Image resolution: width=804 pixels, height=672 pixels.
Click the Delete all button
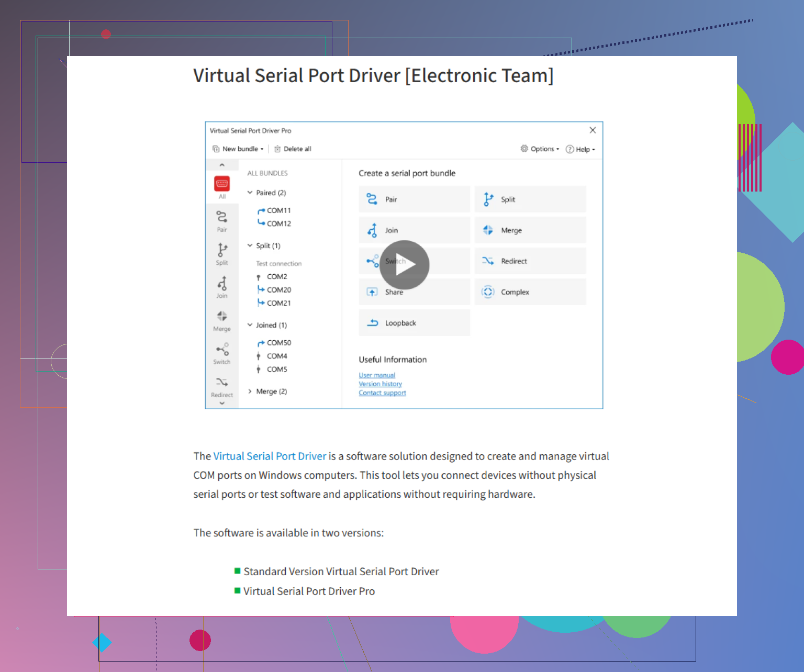click(293, 149)
